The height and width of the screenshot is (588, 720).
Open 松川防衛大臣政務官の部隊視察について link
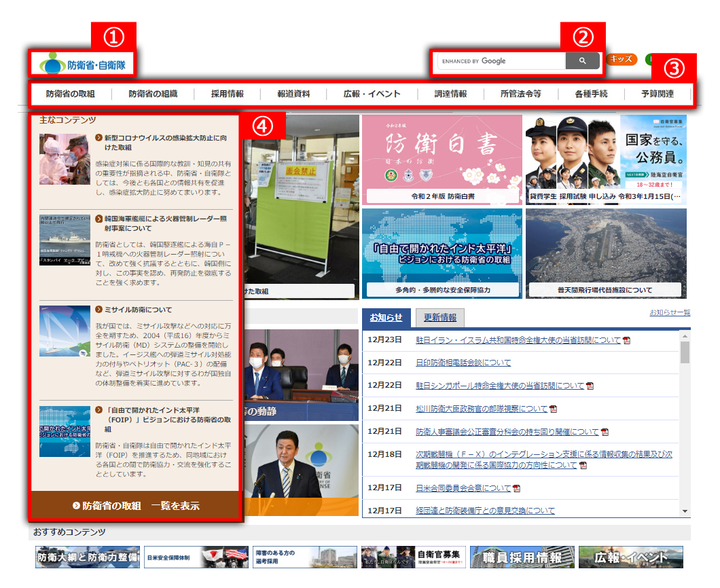click(x=482, y=409)
